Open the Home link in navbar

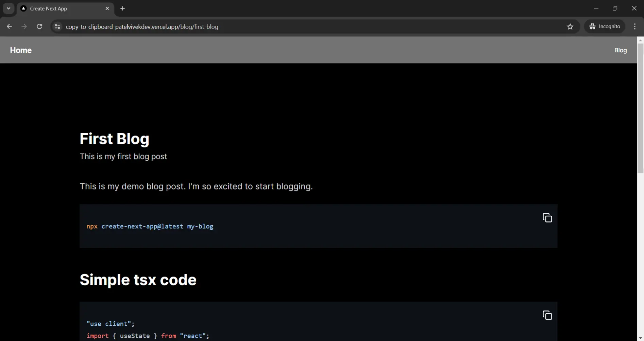pyautogui.click(x=21, y=50)
